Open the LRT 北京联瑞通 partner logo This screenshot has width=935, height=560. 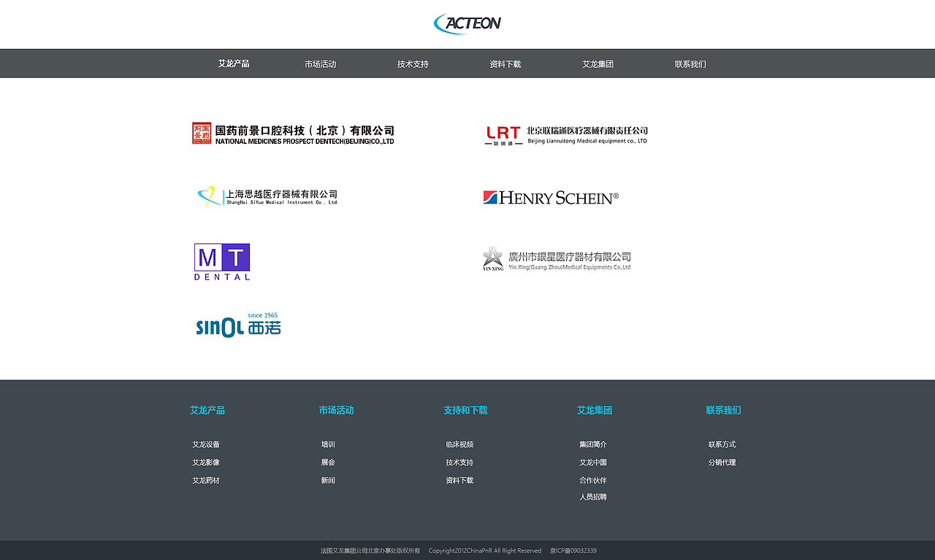(566, 134)
